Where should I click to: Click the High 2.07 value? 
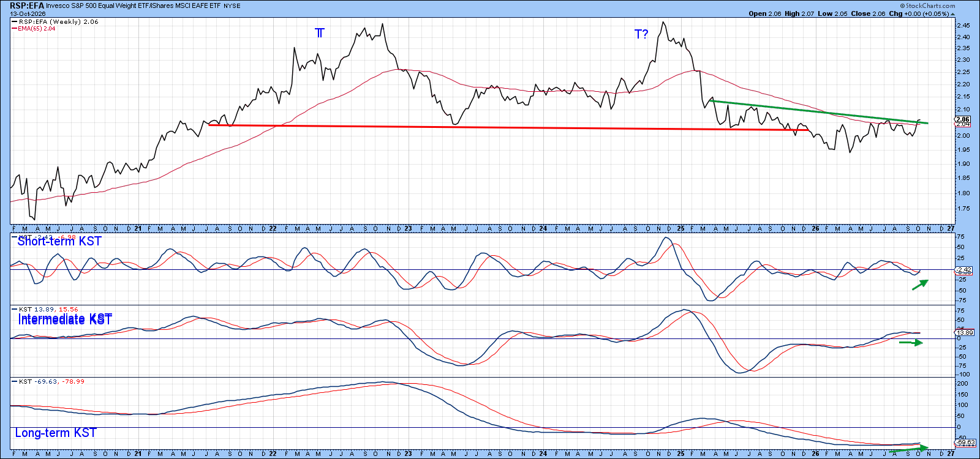800,13
